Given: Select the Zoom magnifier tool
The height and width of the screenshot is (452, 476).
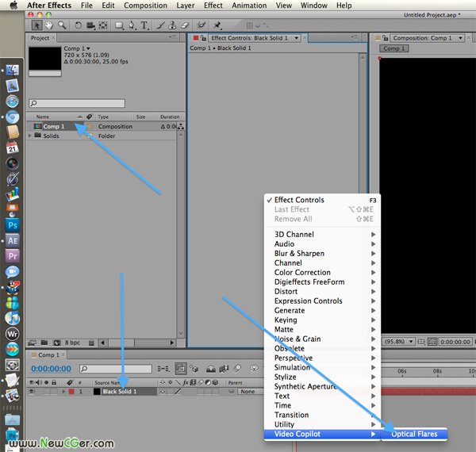Looking at the screenshot, I should click(x=62, y=25).
